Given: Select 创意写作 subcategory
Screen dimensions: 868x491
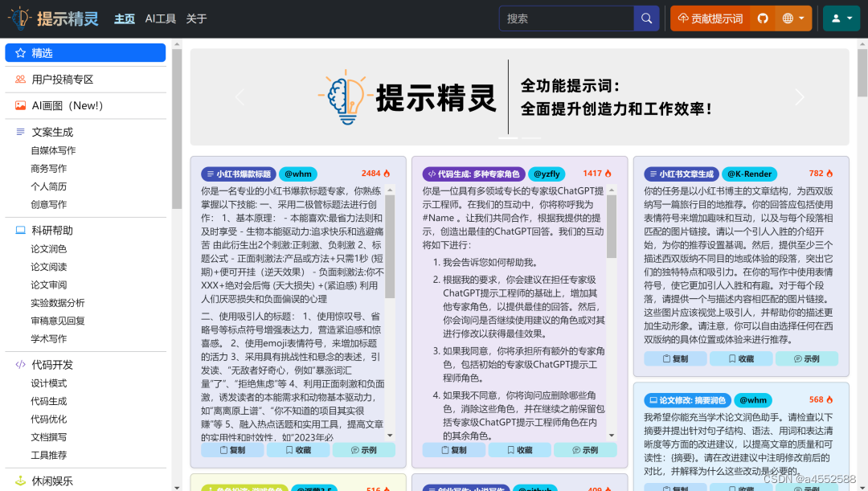Looking at the screenshot, I should [49, 204].
